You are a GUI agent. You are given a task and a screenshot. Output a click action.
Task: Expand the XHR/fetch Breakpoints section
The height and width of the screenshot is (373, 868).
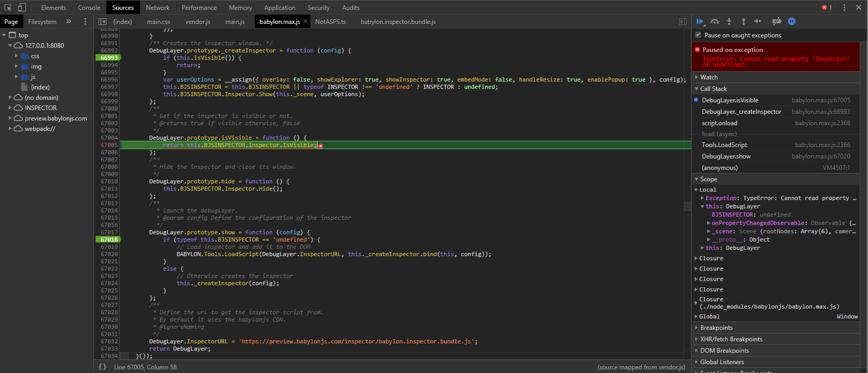point(776,339)
